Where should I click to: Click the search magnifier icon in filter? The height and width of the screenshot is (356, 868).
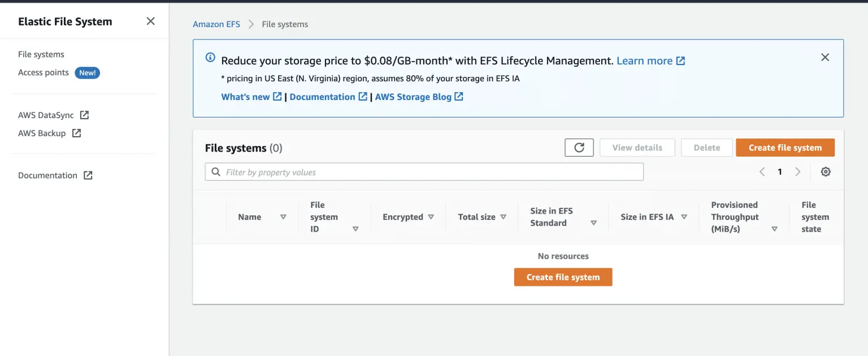coord(215,172)
